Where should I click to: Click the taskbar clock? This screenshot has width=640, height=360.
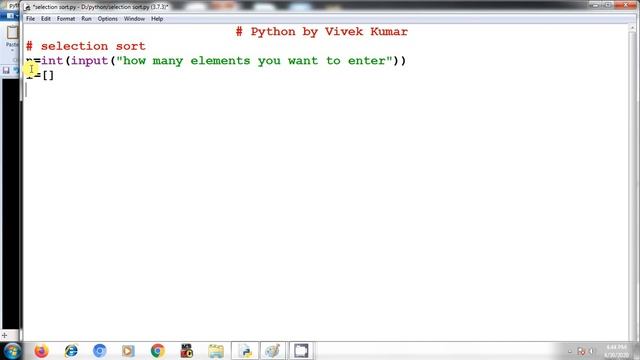point(617,351)
